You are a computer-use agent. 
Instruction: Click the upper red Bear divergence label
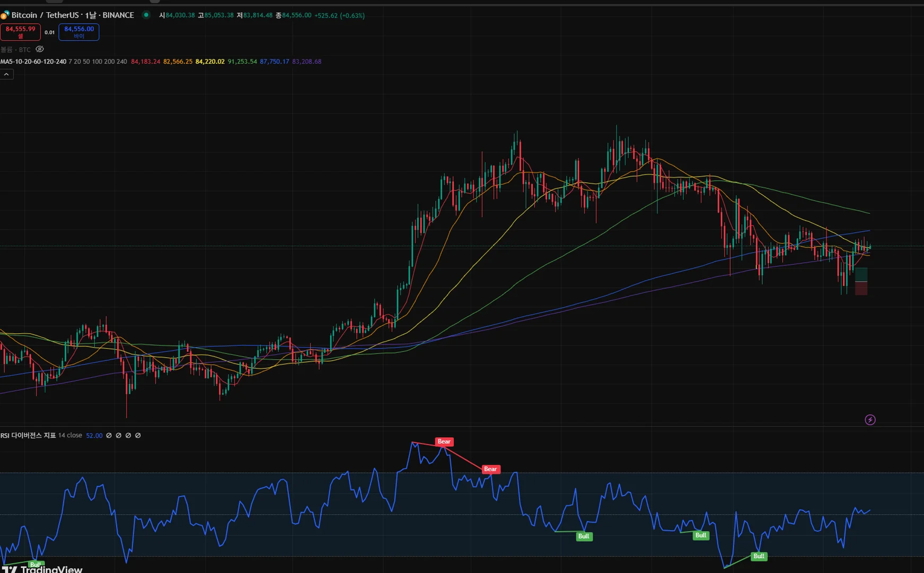[444, 441]
